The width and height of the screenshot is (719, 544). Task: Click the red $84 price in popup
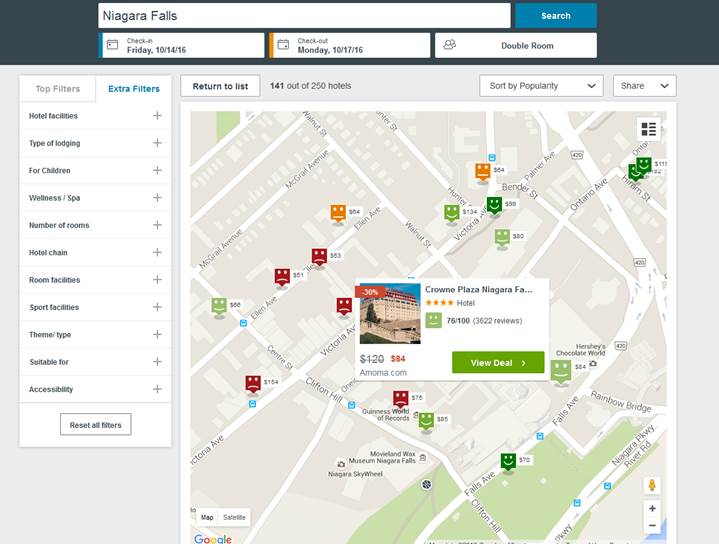398,359
